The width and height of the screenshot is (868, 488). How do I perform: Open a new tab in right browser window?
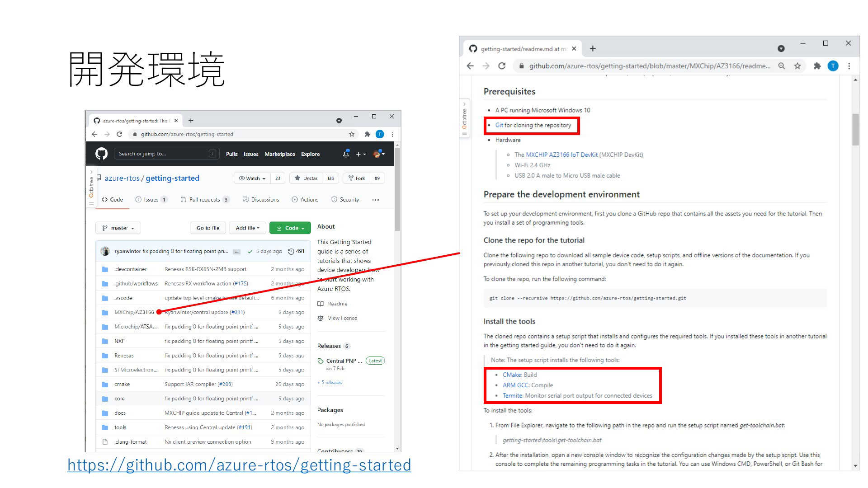(x=593, y=48)
